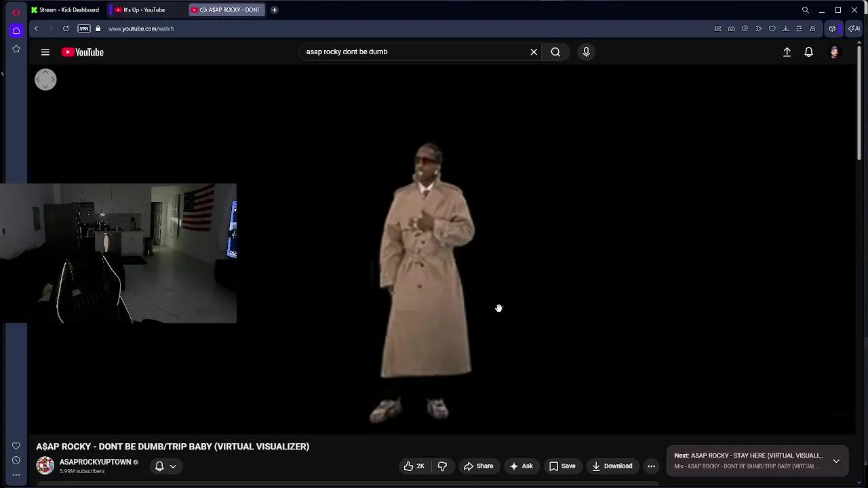Open more actions three-dots menu
Screen dimensions: 868x488
pos(651,466)
